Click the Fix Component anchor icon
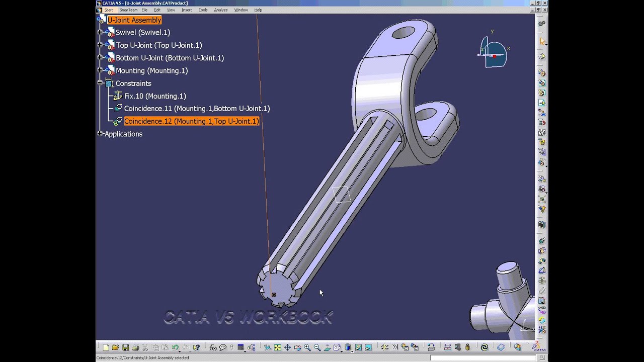644x362 pixels. click(542, 280)
